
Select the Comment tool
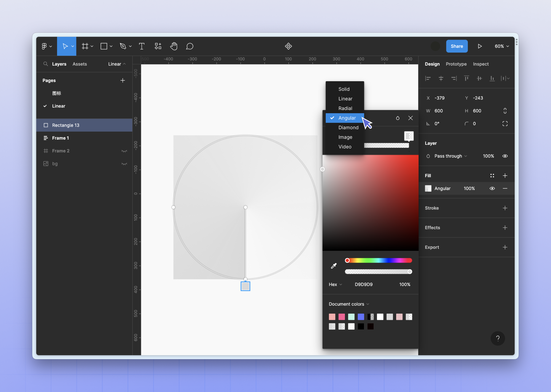tap(190, 46)
